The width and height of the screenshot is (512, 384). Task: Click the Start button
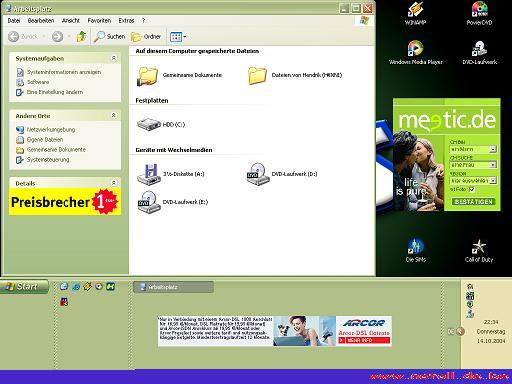24,286
